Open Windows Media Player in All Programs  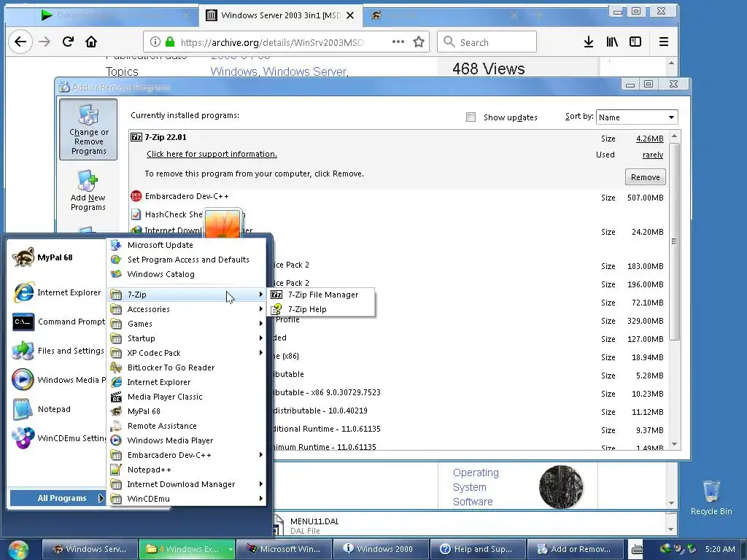coord(186,440)
